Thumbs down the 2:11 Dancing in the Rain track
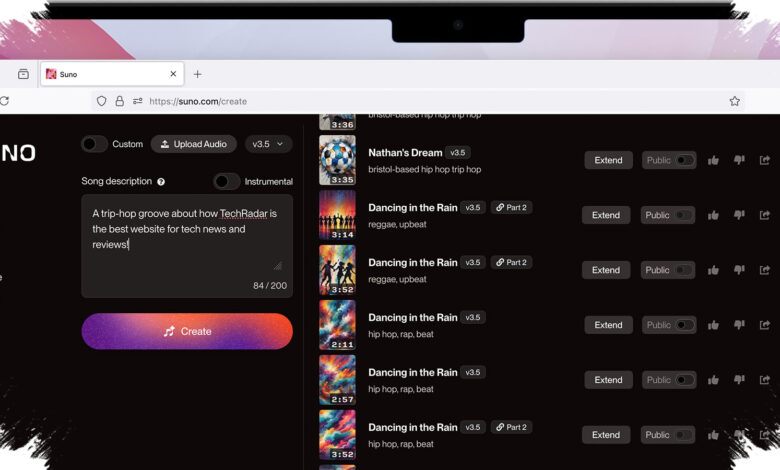 coord(739,325)
